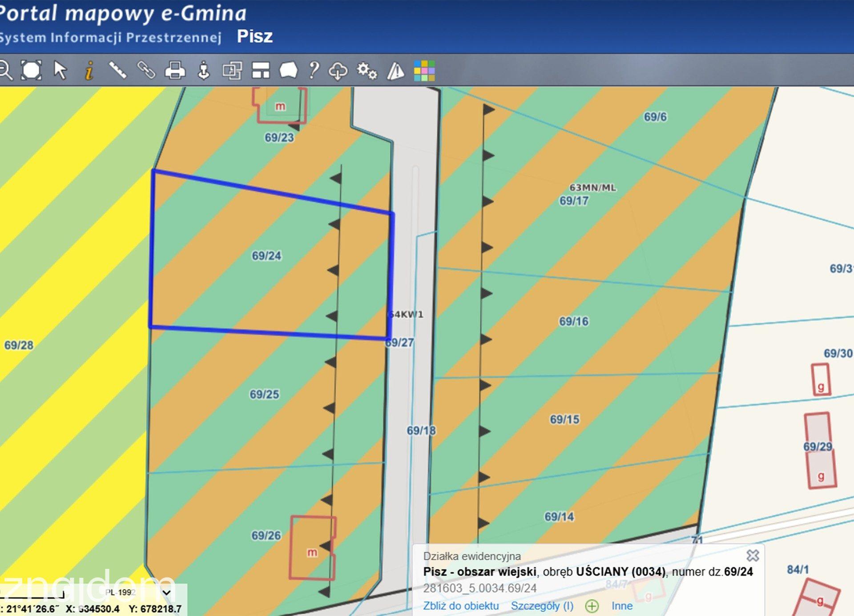Select the ruler measure tool
The image size is (854, 616).
tap(118, 70)
